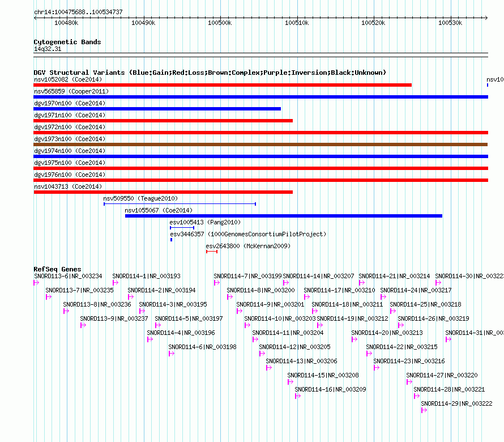Click the SNORD114-1 gene arrow glyph
Viewport: 504px width, 442px height.
point(116,283)
